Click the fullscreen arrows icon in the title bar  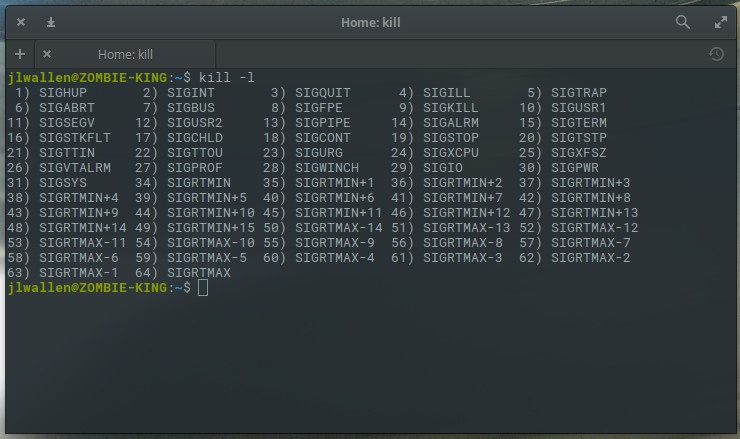point(721,22)
